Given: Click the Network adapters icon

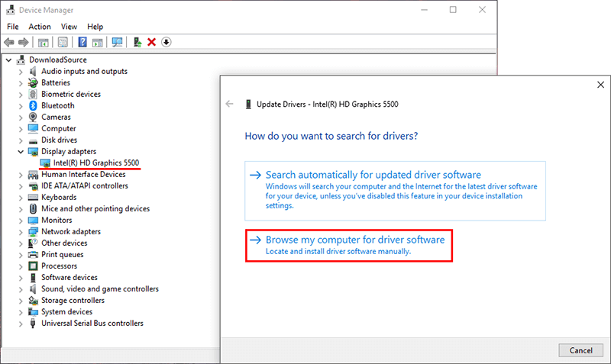Looking at the screenshot, I should coord(33,232).
